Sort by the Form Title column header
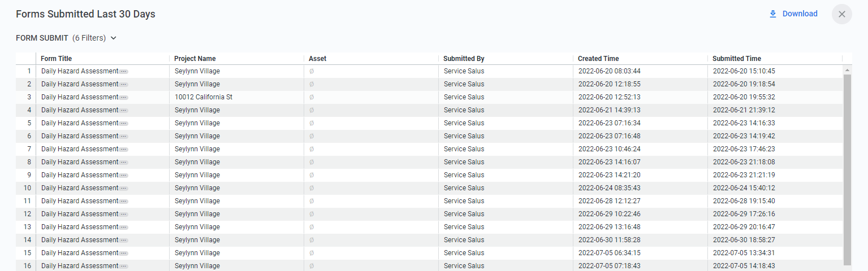868x271 pixels. 57,59
